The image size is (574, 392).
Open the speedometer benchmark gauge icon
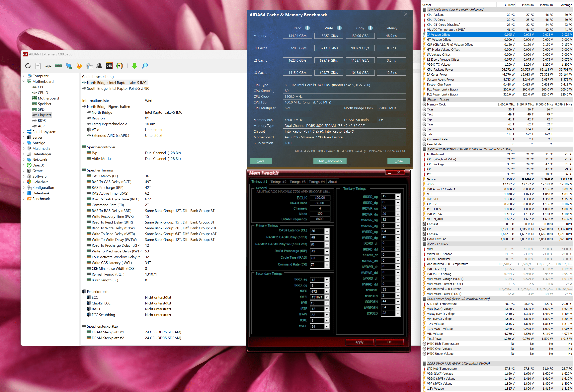[x=120, y=66]
